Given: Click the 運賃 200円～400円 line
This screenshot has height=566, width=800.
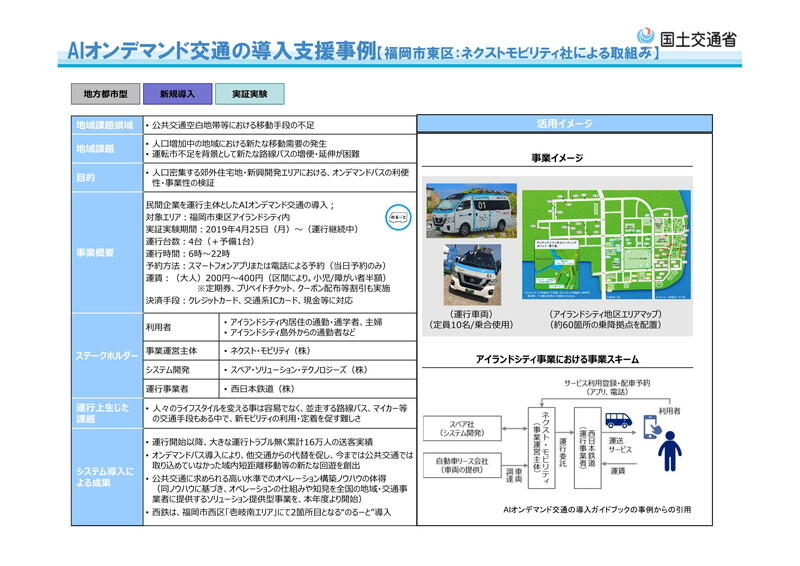Looking at the screenshot, I should click(x=266, y=278).
